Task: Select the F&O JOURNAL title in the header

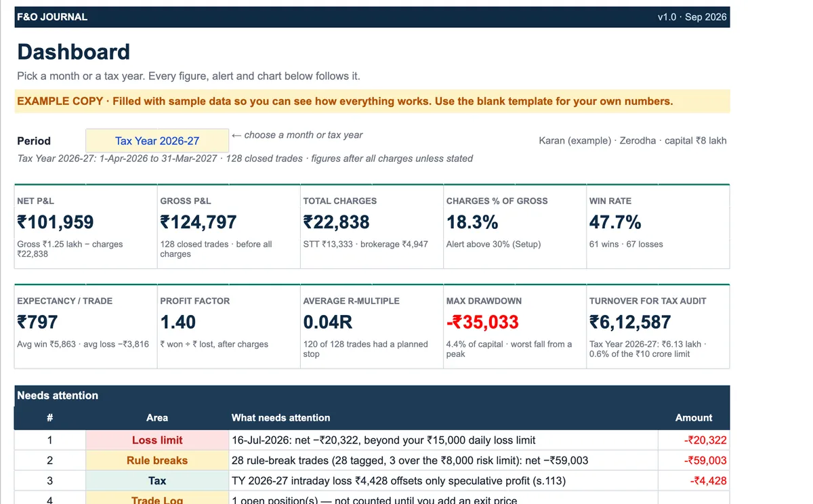Action: click(x=52, y=17)
